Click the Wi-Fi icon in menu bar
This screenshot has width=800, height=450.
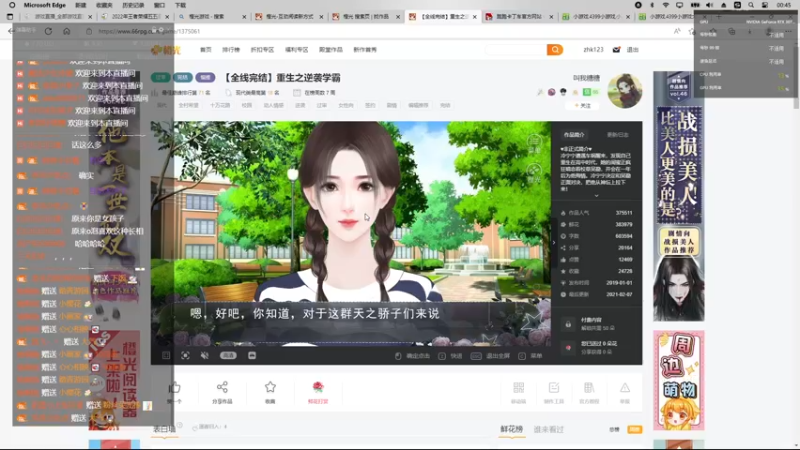pyautogui.click(x=665, y=5)
